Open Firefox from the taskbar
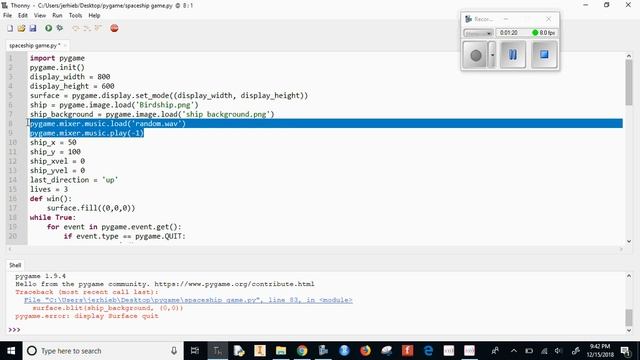Screen dimensions: 640x360 click(365, 351)
